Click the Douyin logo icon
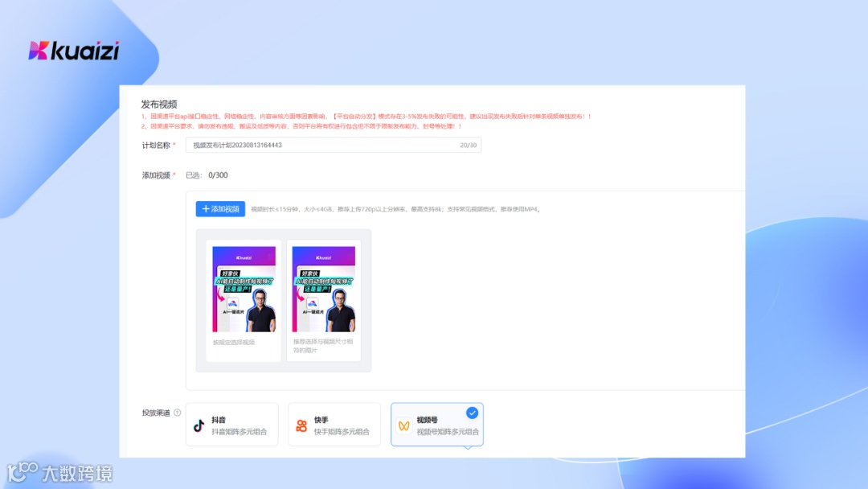Image resolution: width=868 pixels, height=489 pixels. point(199,425)
